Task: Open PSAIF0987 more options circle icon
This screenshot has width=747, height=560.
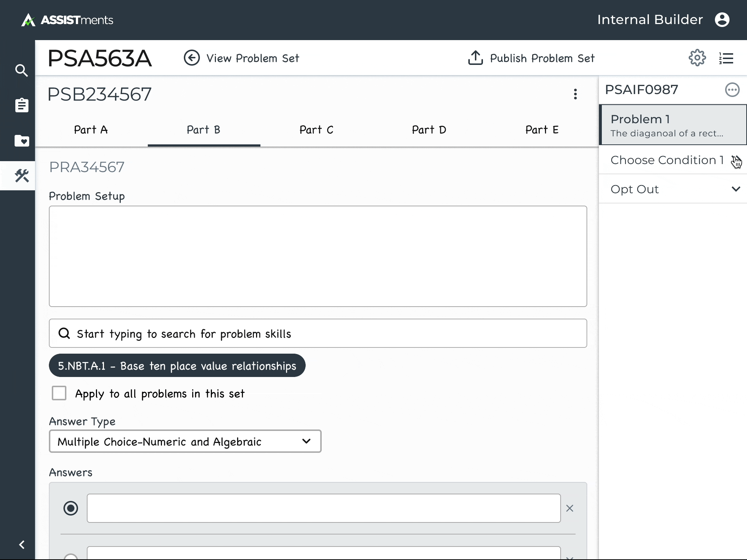Action: coord(732,90)
